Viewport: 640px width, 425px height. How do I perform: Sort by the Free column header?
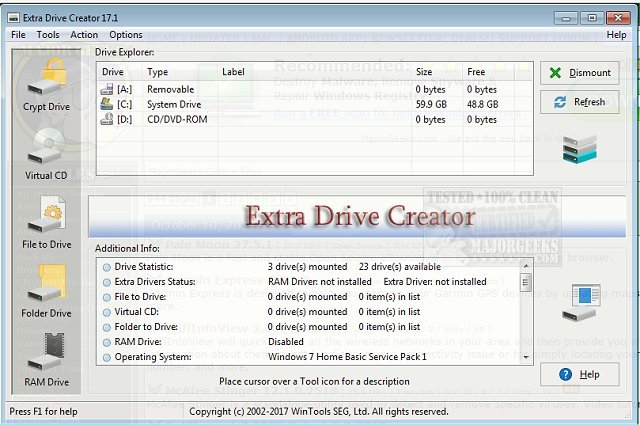click(x=476, y=72)
